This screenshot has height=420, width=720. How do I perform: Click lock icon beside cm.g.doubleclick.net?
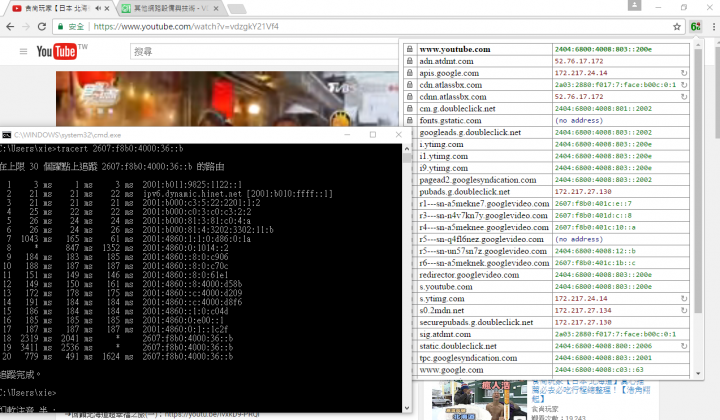410,108
